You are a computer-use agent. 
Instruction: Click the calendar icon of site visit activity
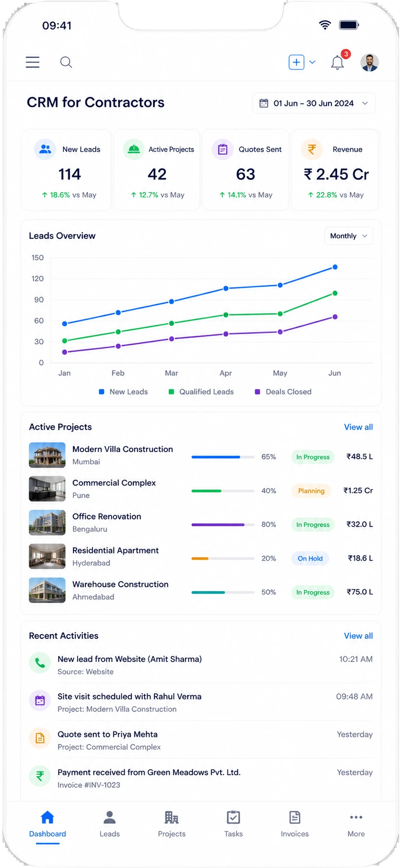pyautogui.click(x=40, y=701)
